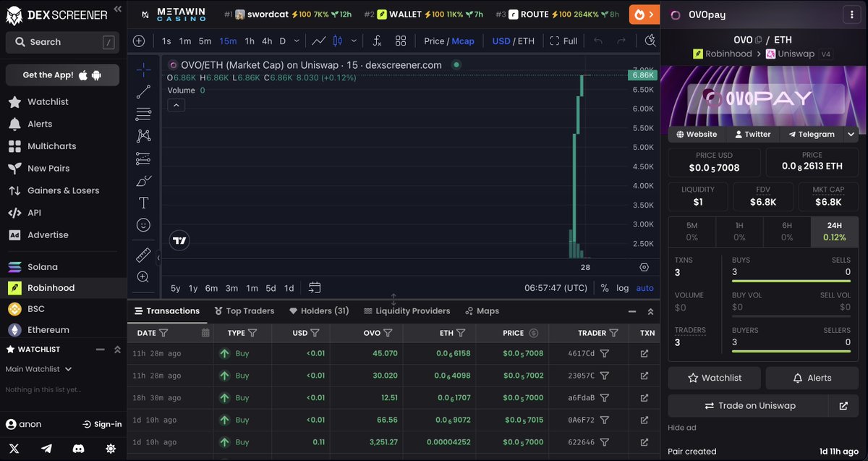This screenshot has width=868, height=461.
Task: Open the X (Twitter) link in sidebar footer
Action: pos(14,449)
